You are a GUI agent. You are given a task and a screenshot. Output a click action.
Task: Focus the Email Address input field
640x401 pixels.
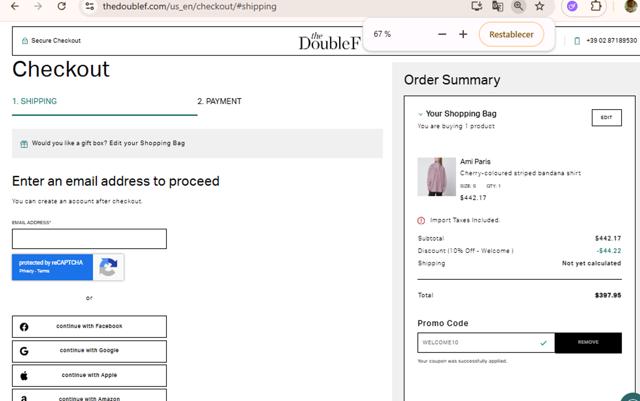(89, 239)
